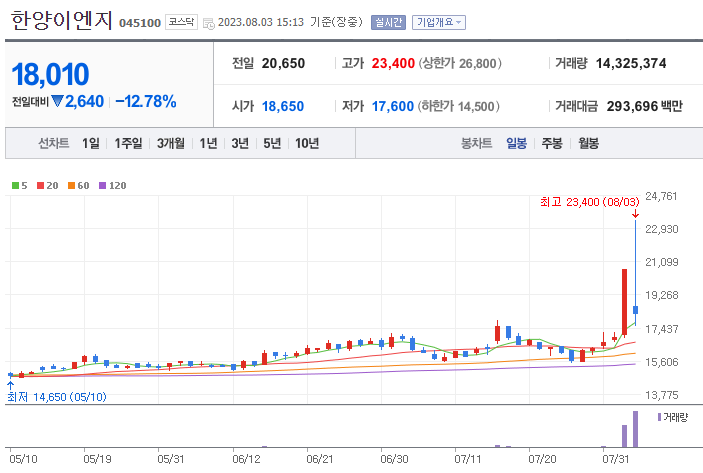Click the 시가 value 18,650
703x473 pixels.
coord(283,107)
